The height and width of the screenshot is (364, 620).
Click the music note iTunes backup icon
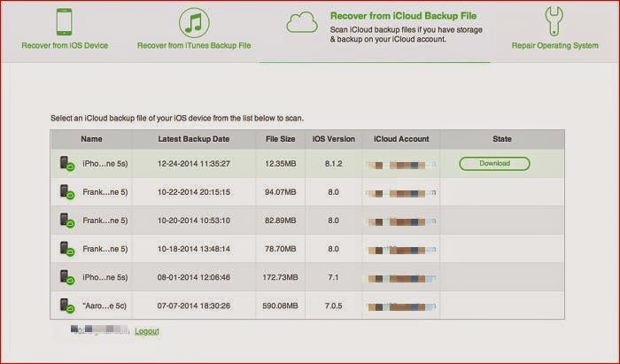tap(194, 23)
